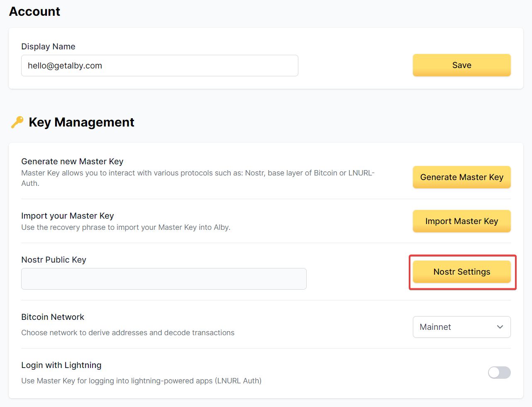Screen dimensions: 532x407
Task: Click the Nostr Public Key label
Action: 54,260
